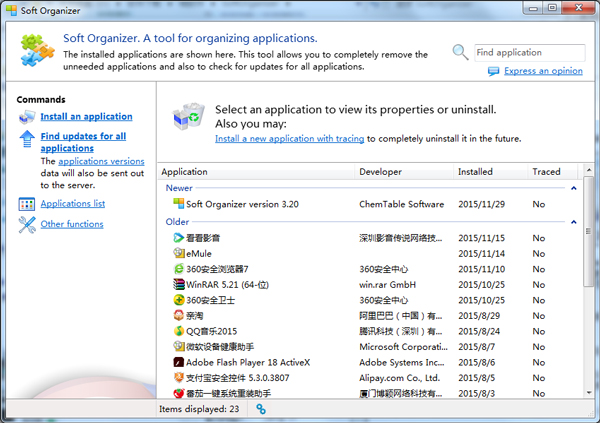This screenshot has width=600, height=423.
Task: Select the eMule row name
Action: [199, 253]
